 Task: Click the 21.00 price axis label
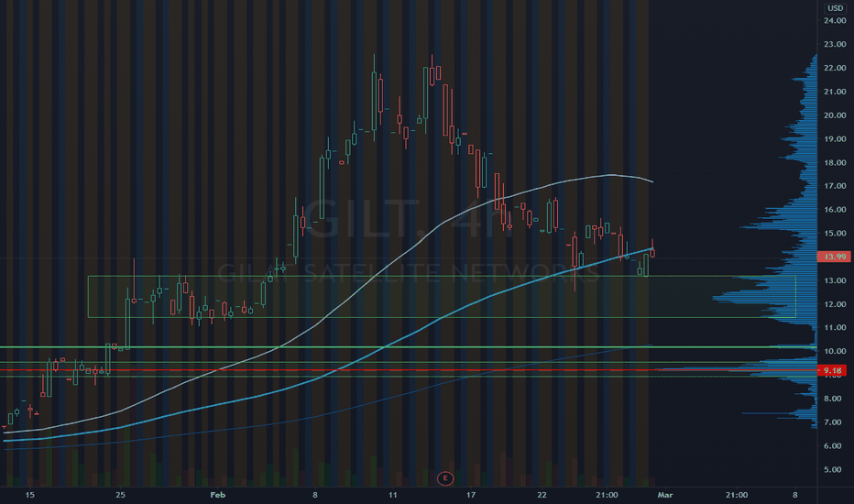(x=835, y=92)
